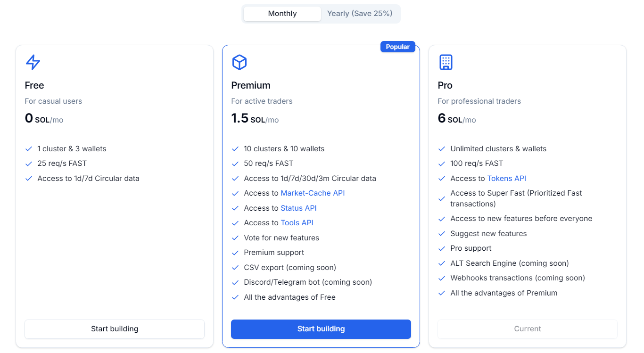The height and width of the screenshot is (353, 644).
Task: Click checkmark beside '1 cluster & 3 wallets'
Action: [29, 149]
